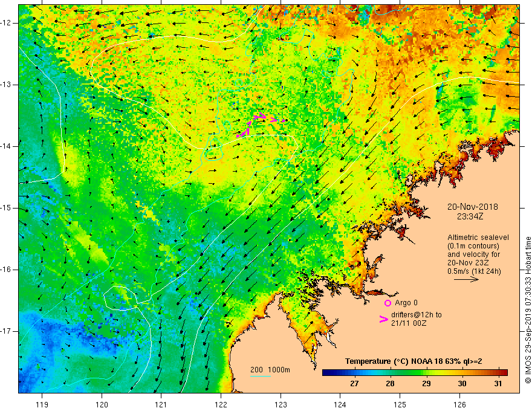Click the latitude label -14
The height and width of the screenshot is (411, 532).
pyautogui.click(x=6, y=146)
